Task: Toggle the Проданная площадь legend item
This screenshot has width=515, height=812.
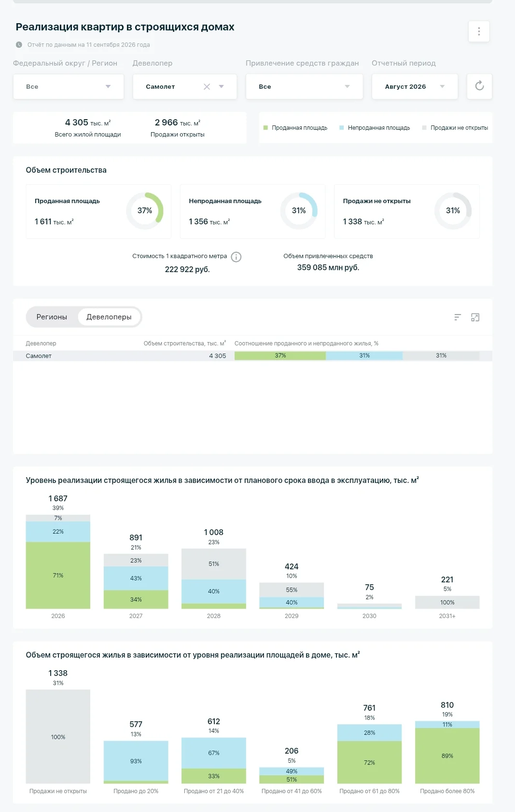Action: [x=295, y=128]
